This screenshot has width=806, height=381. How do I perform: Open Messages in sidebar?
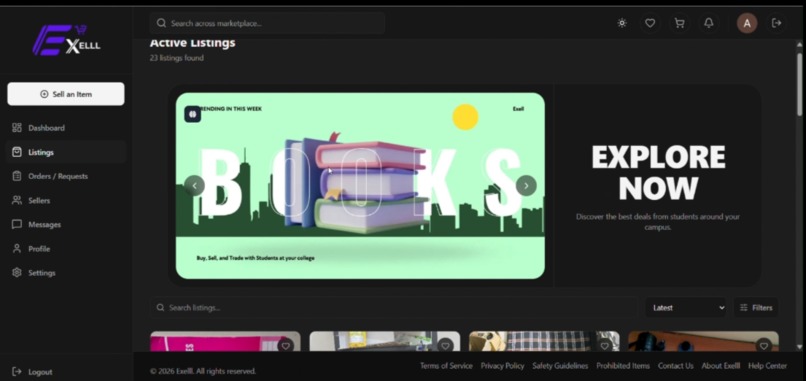click(x=66, y=225)
